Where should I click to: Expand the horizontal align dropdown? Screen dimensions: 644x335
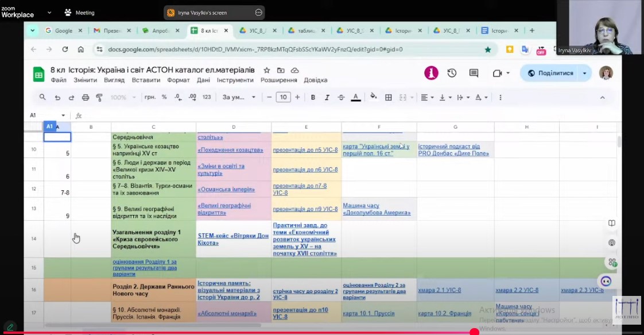click(427, 98)
